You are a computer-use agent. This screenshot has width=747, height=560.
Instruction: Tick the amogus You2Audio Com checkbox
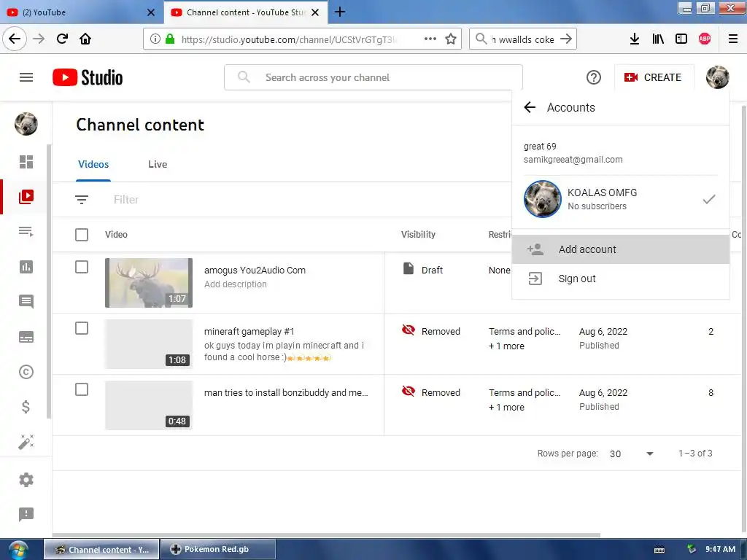[82, 267]
